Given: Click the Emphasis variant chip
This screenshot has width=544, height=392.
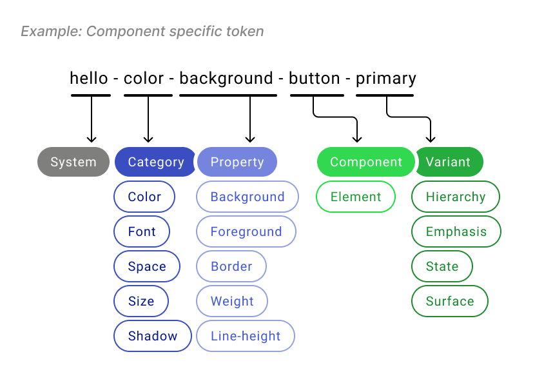Looking at the screenshot, I should [456, 231].
